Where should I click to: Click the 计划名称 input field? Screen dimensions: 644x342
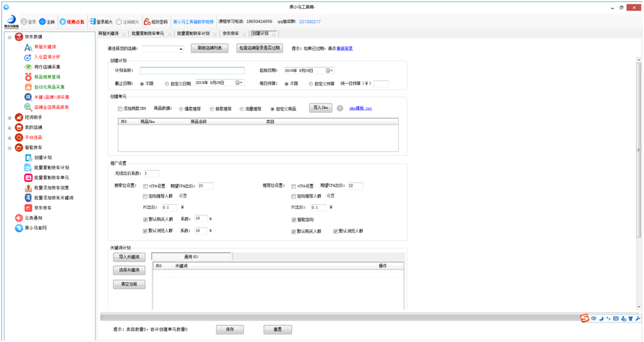pyautogui.click(x=192, y=71)
